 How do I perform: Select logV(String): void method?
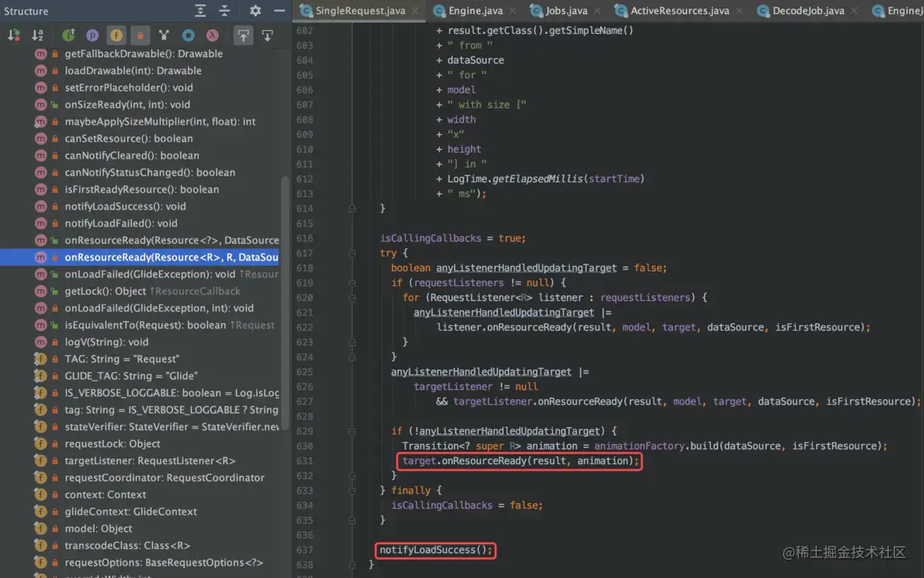[106, 342]
